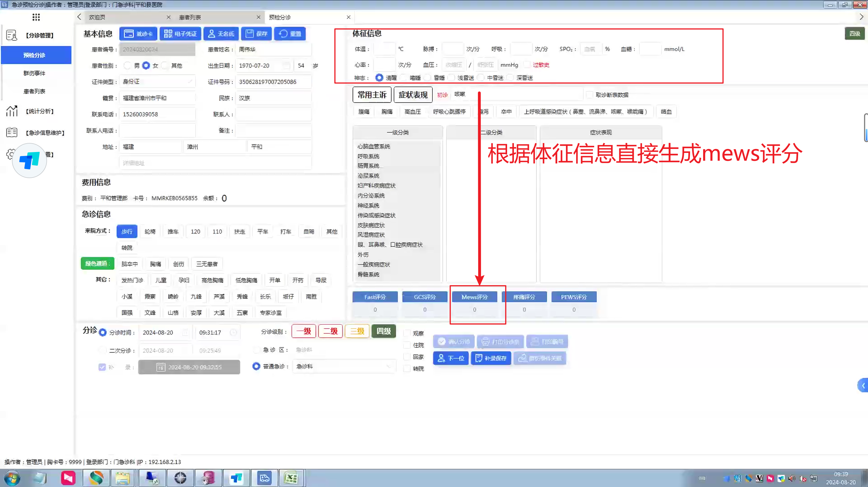Click the 重置 reset icon button
This screenshot has width=868, height=487.
click(290, 34)
